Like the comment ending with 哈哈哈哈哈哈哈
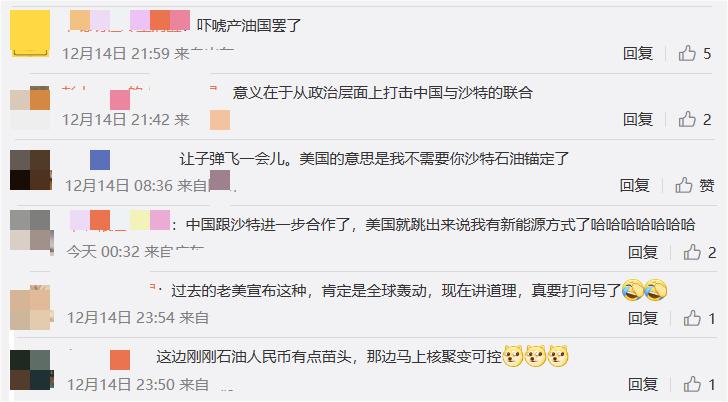The width and height of the screenshot is (728, 402). click(692, 252)
